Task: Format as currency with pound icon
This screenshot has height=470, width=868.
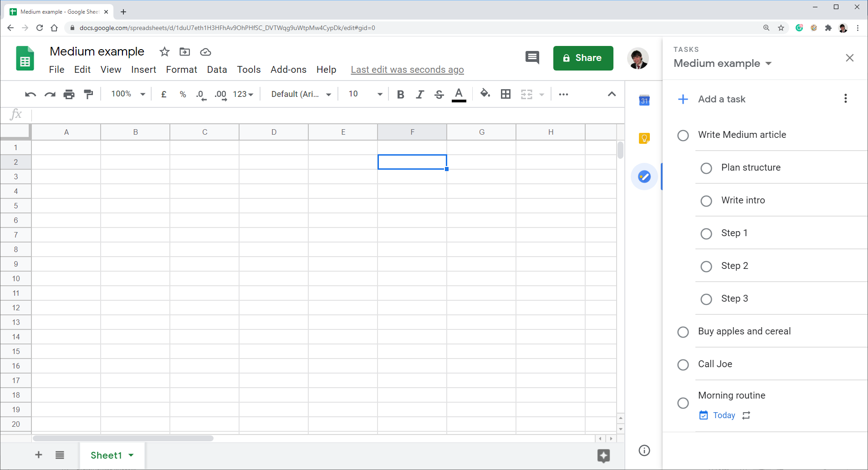Action: click(164, 94)
